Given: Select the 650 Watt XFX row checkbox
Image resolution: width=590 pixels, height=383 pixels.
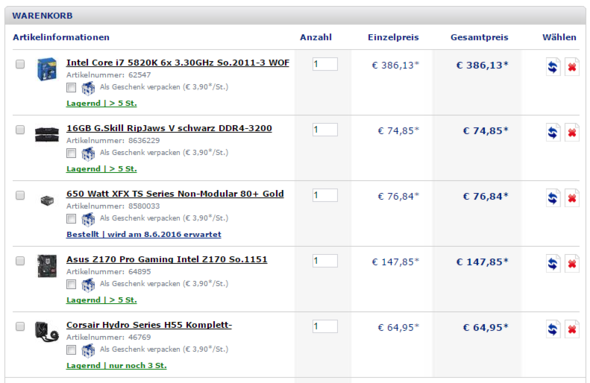Looking at the screenshot, I should pyautogui.click(x=20, y=195).
